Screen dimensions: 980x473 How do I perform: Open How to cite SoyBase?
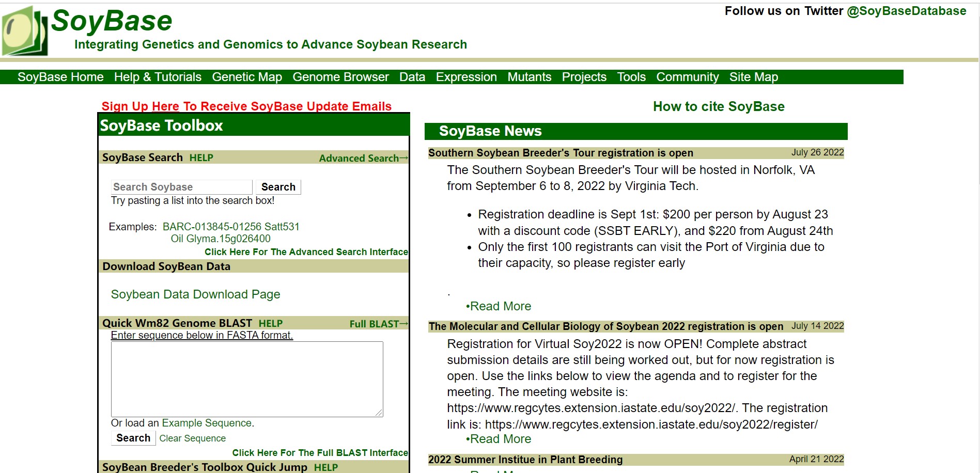719,106
